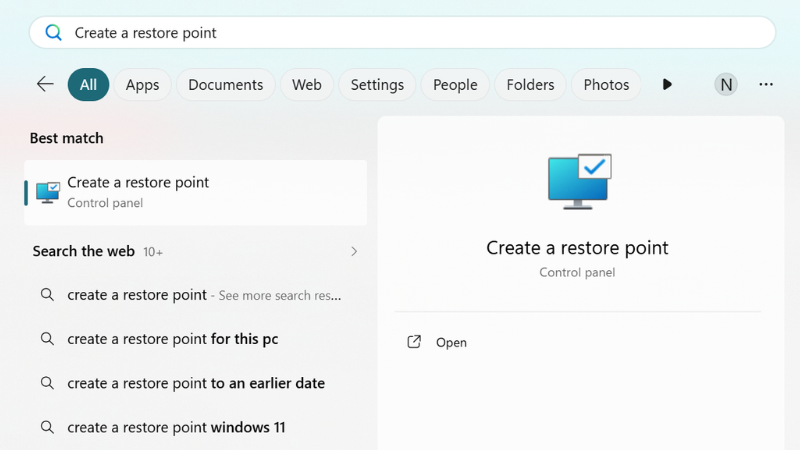Select the All filter tab
This screenshot has height=450, width=800.
click(x=88, y=85)
